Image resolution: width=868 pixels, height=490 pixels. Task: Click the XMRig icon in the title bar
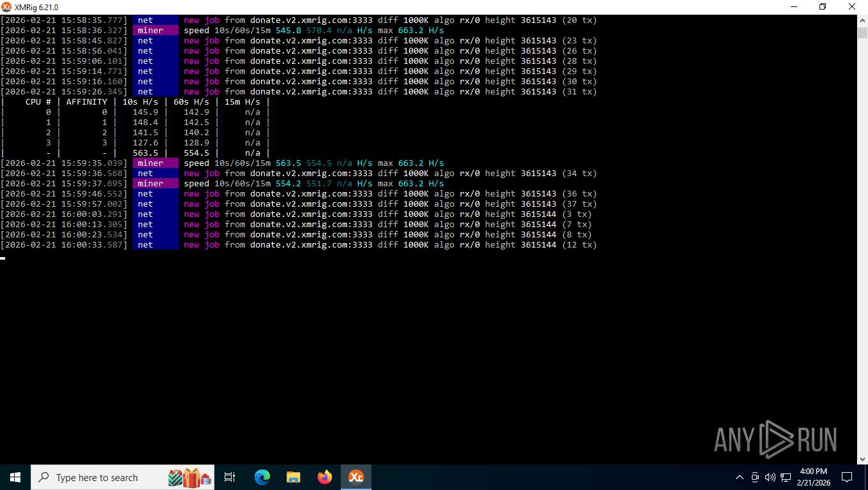pyautogui.click(x=6, y=7)
